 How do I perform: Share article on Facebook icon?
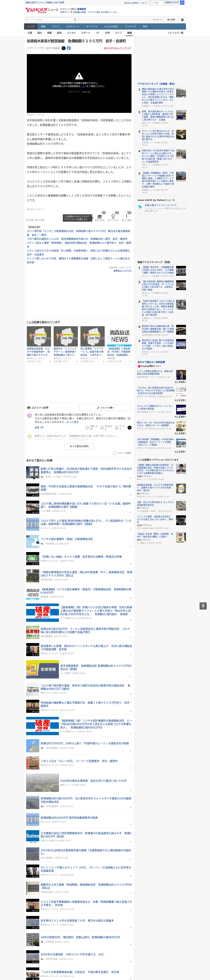[x=69, y=48]
